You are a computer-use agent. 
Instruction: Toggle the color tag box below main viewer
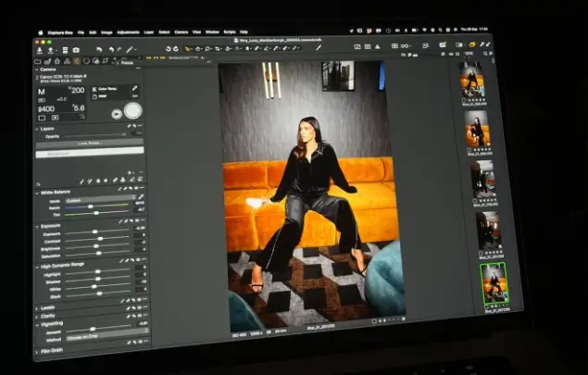coord(374,321)
